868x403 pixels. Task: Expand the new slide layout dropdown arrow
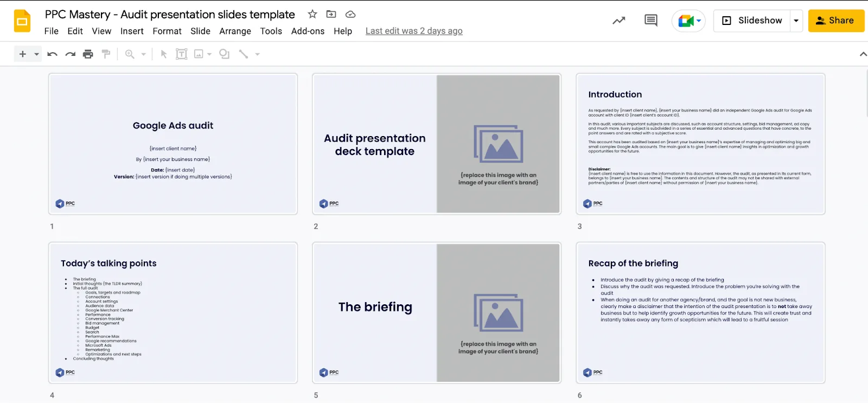click(37, 54)
